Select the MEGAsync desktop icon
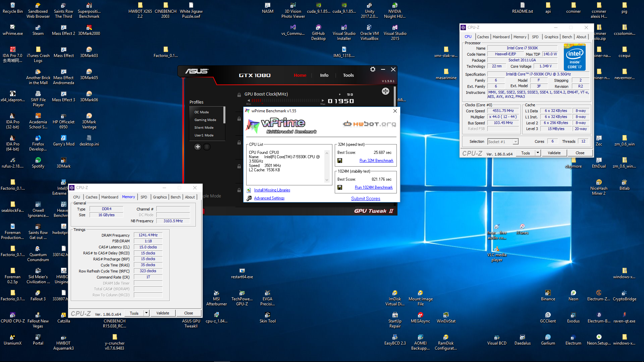 pyautogui.click(x=420, y=318)
